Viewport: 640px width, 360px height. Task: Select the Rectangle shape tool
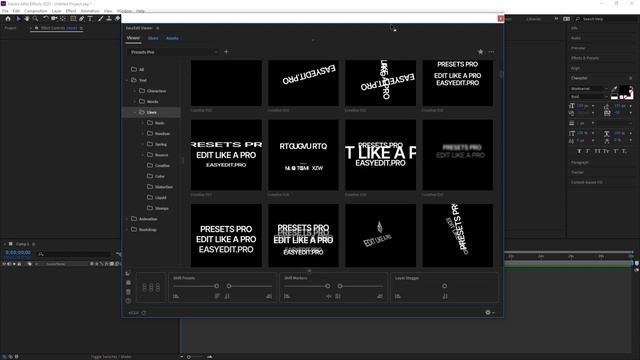tap(73, 19)
